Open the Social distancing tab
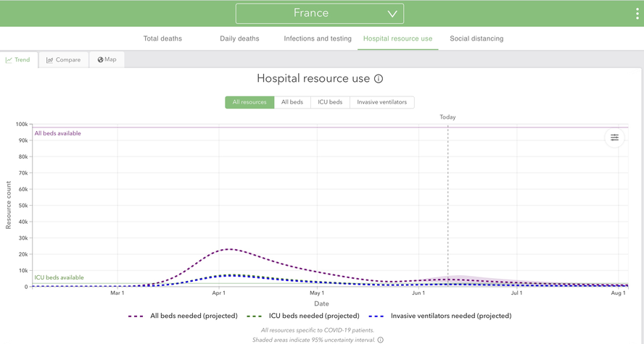This screenshot has width=644, height=344. click(x=476, y=38)
